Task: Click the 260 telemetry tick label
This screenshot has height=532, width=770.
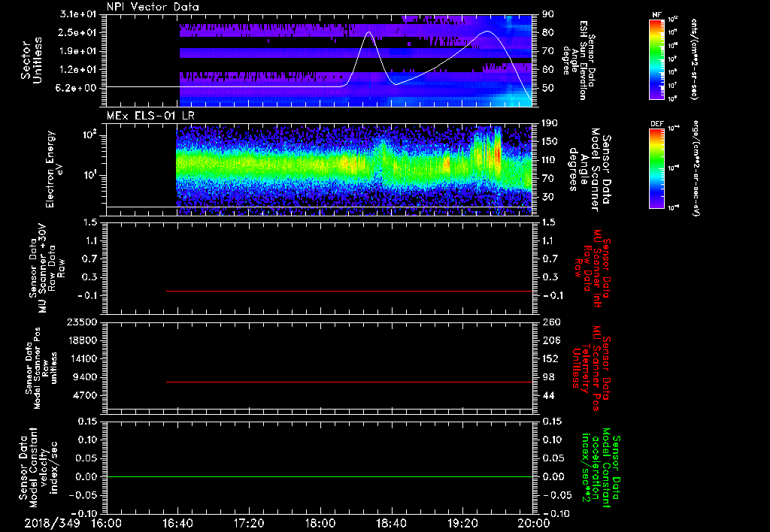Action: pyautogui.click(x=550, y=322)
